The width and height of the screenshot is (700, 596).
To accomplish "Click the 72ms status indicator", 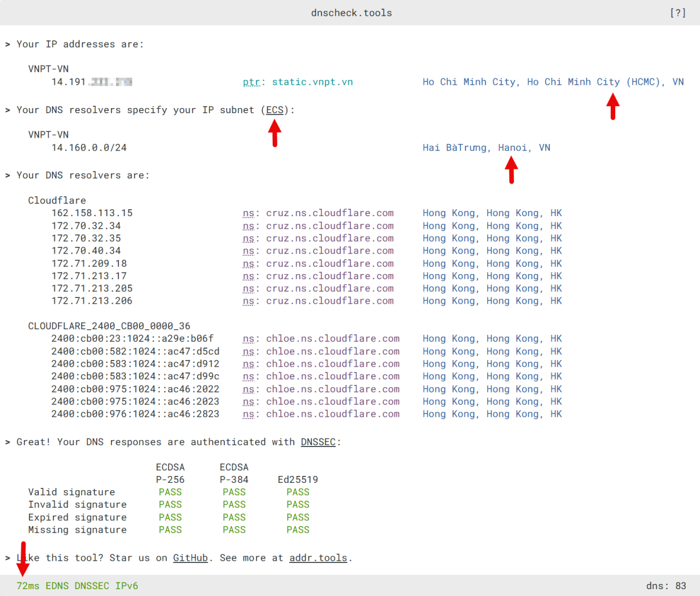I will [x=28, y=586].
